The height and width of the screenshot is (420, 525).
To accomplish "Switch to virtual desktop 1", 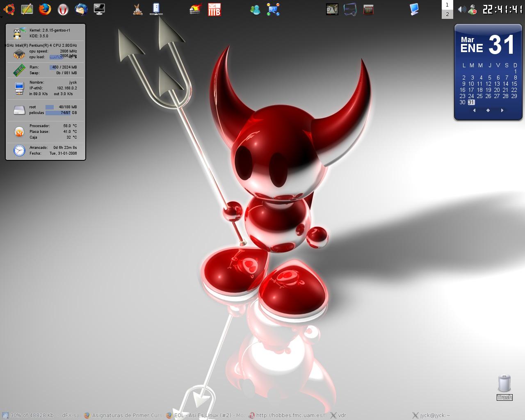I will pos(447,5).
